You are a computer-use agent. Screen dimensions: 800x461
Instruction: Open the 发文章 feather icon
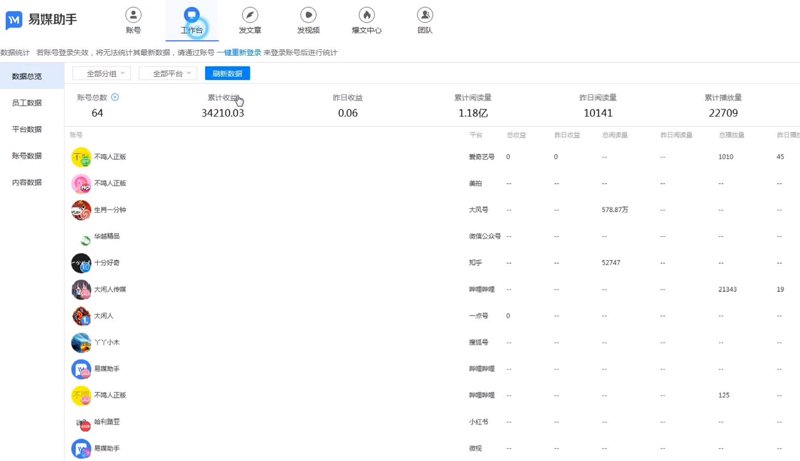point(250,15)
